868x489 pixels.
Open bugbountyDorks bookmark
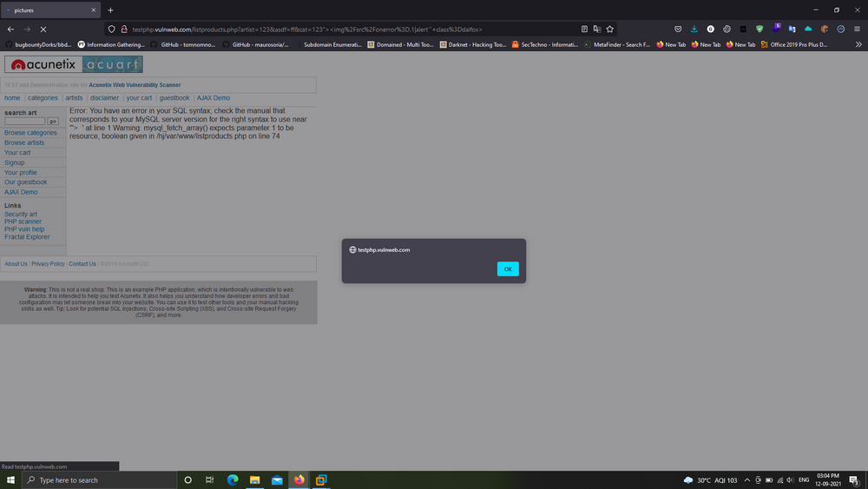[x=38, y=44]
